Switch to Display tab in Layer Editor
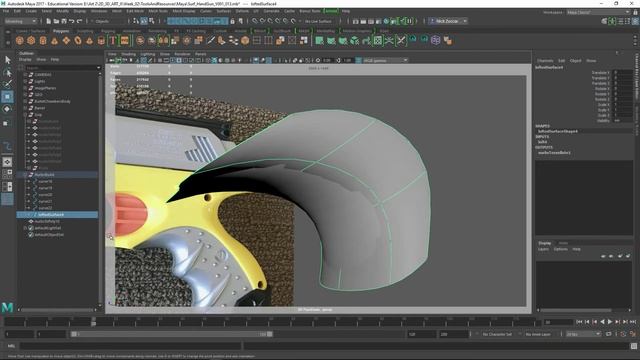The width and height of the screenshot is (640, 360). point(545,243)
